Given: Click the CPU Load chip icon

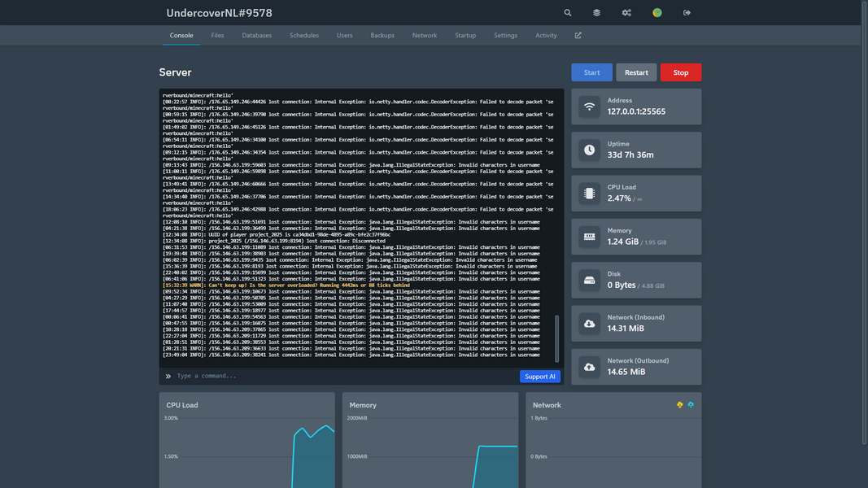Looking at the screenshot, I should coord(590,193).
